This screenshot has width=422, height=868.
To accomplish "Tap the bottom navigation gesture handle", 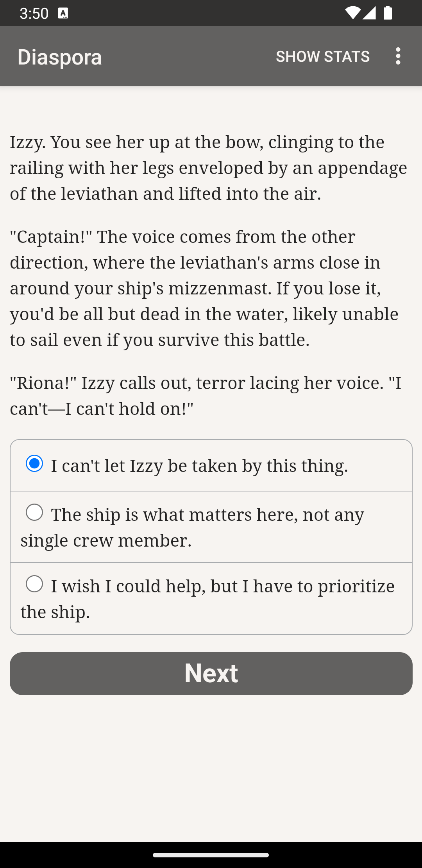I will (x=211, y=855).
